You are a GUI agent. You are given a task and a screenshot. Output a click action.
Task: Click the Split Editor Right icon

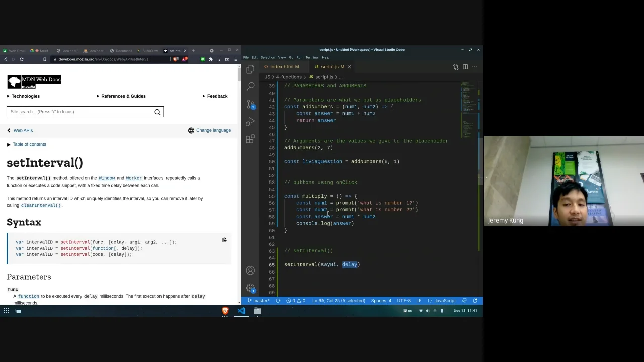point(465,67)
